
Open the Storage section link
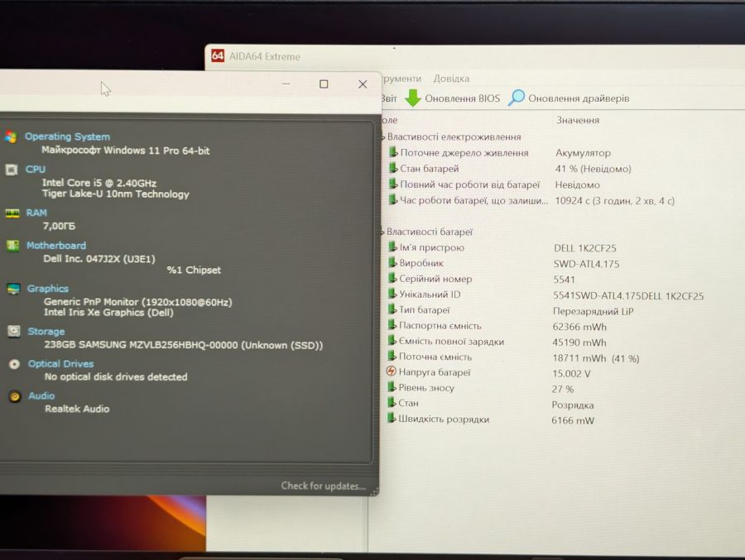click(46, 331)
